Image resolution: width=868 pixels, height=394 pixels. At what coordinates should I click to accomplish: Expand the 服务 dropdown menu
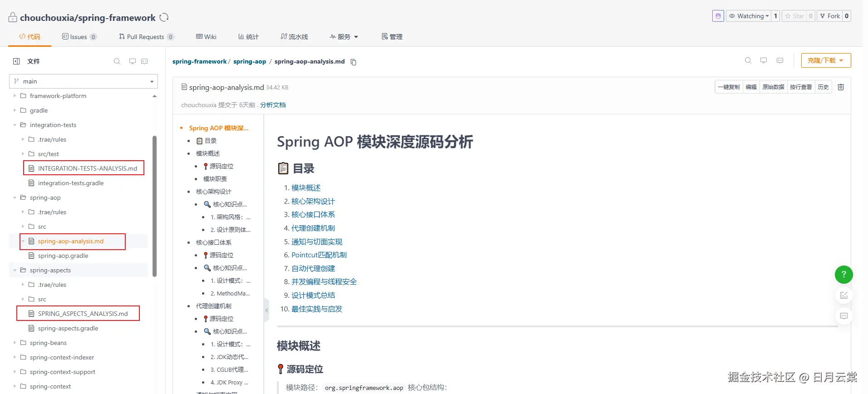344,37
